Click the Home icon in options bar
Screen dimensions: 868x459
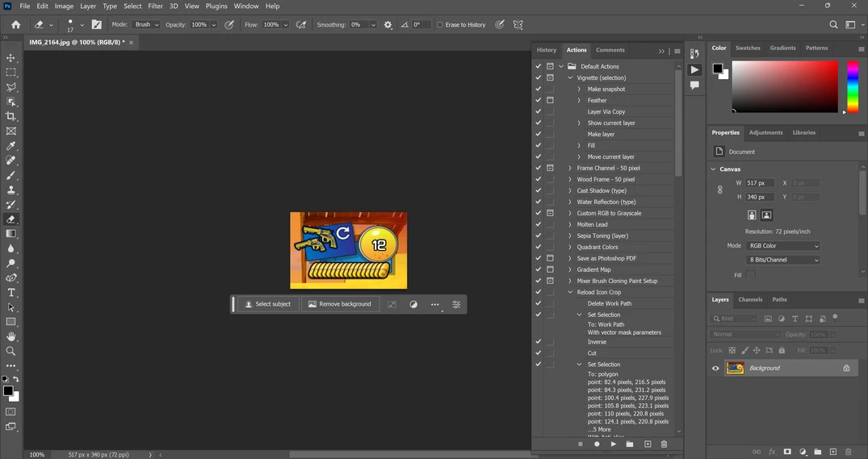tap(15, 24)
